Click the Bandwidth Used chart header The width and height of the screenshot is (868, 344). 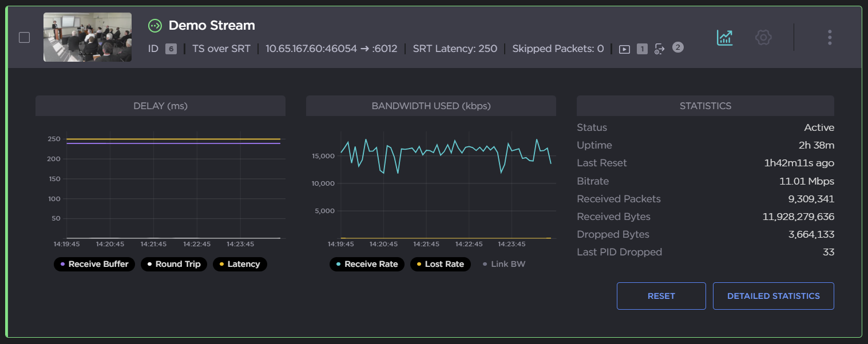point(431,106)
